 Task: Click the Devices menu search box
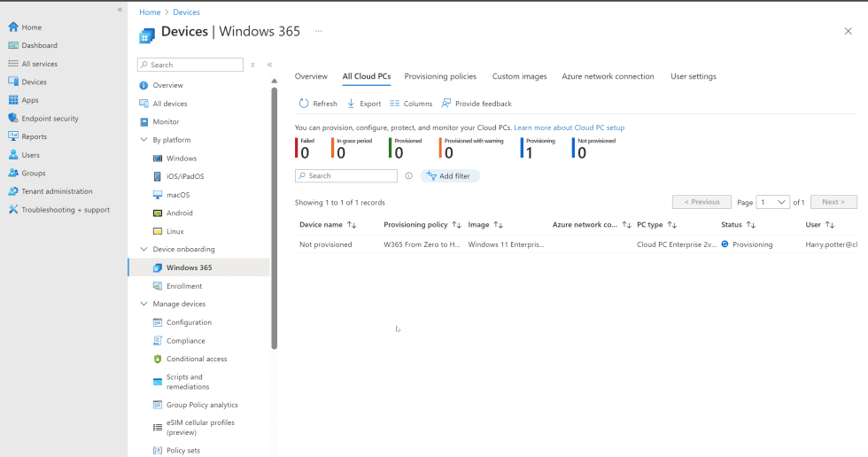point(190,65)
